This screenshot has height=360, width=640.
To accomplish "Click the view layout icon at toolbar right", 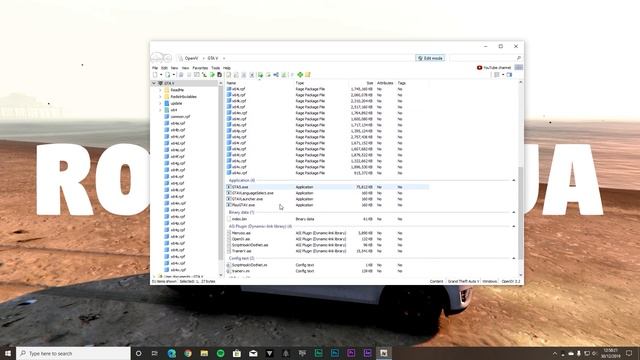I will point(497,75).
